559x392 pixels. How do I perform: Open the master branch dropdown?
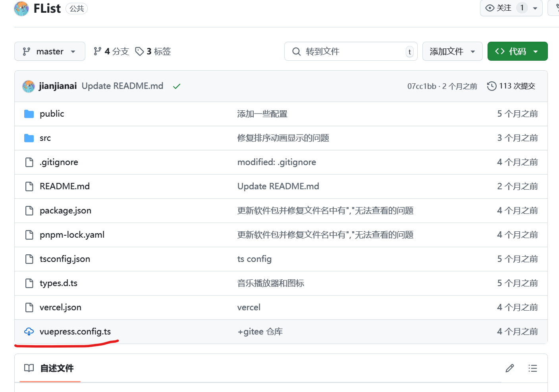pos(50,52)
